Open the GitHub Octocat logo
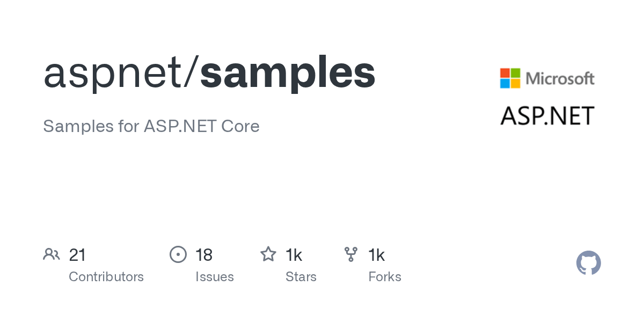This screenshot has height=322, width=644. pos(588,263)
